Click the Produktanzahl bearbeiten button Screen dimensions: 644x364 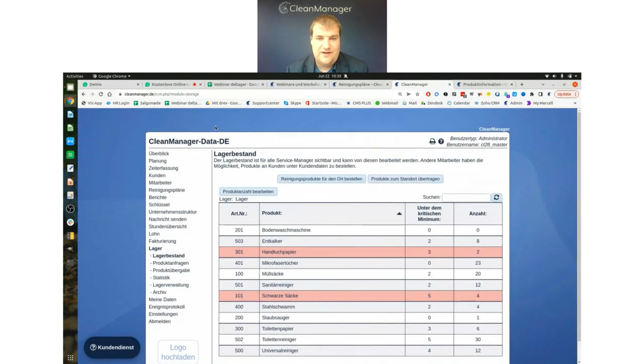tap(248, 191)
